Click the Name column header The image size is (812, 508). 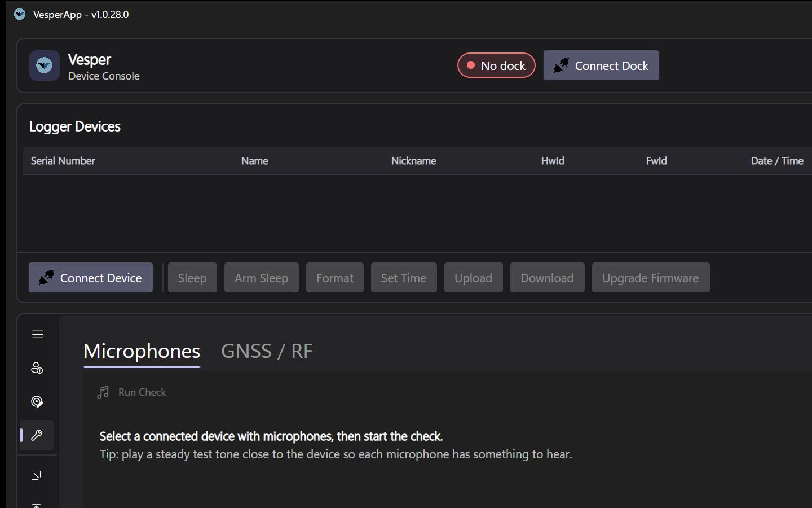(x=255, y=161)
